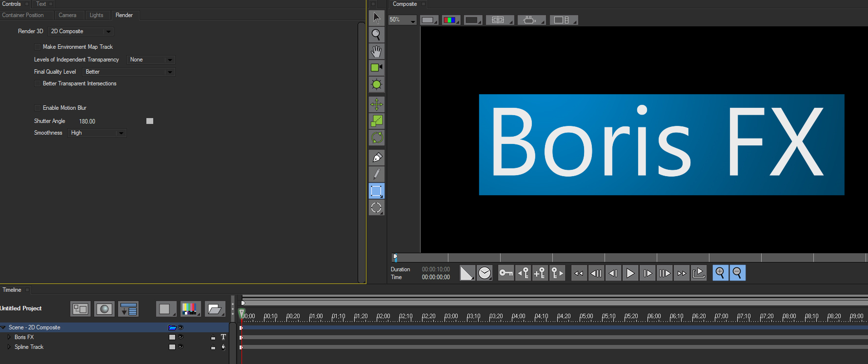Click the loop playback export button
The height and width of the screenshot is (364, 868).
699,273
